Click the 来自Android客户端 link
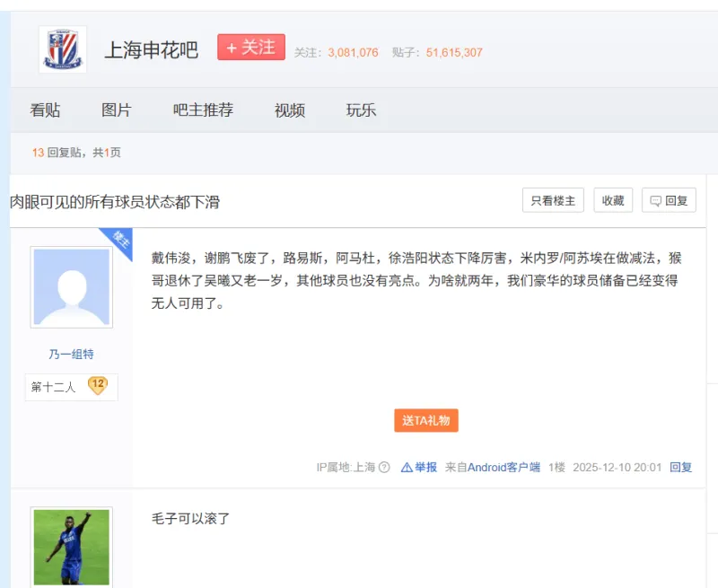 pyautogui.click(x=503, y=468)
